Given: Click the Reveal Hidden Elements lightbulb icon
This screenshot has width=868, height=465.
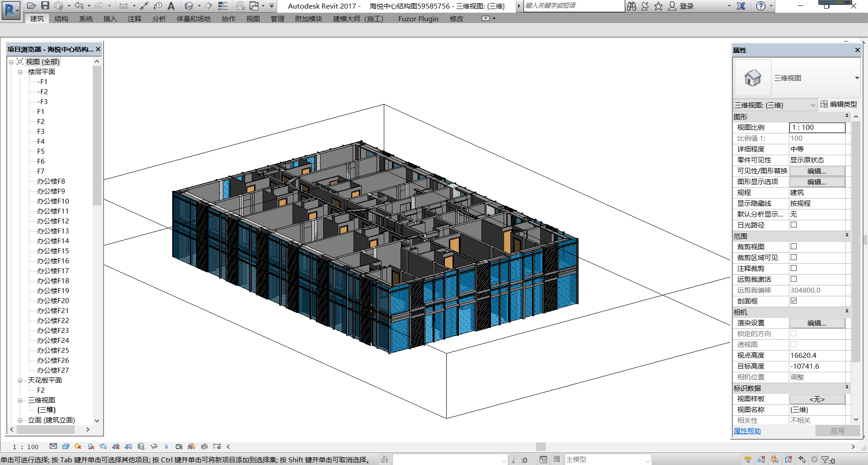Looking at the screenshot, I should (x=166, y=446).
